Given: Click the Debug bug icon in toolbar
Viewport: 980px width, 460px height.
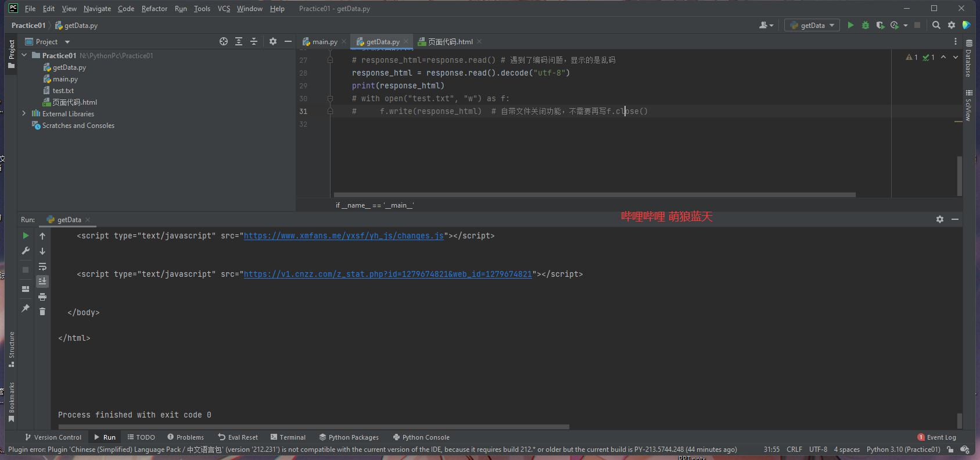Looking at the screenshot, I should point(866,25).
